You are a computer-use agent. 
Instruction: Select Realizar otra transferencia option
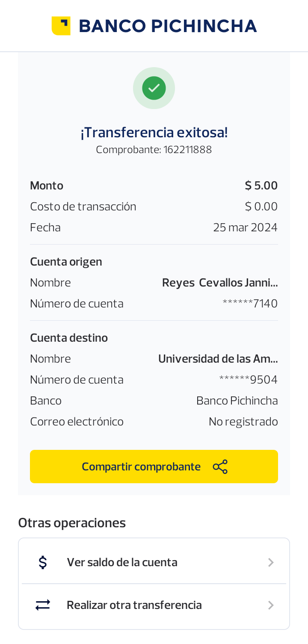(134, 605)
